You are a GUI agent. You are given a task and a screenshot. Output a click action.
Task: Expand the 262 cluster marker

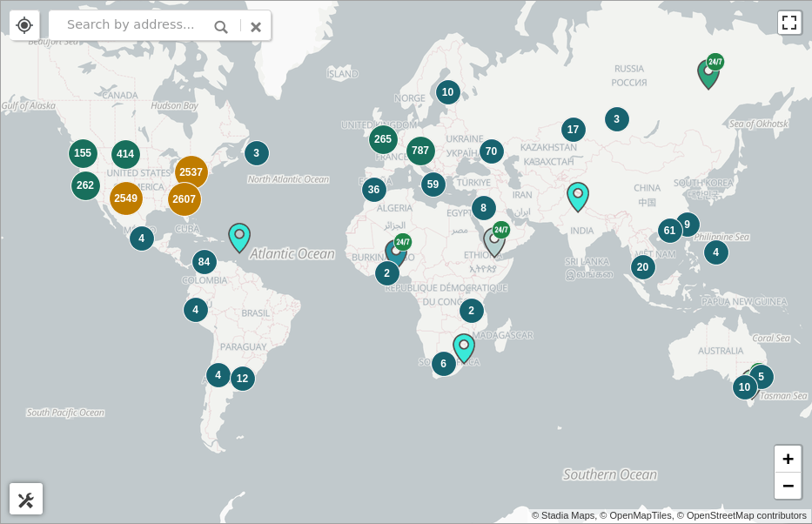[85, 185]
